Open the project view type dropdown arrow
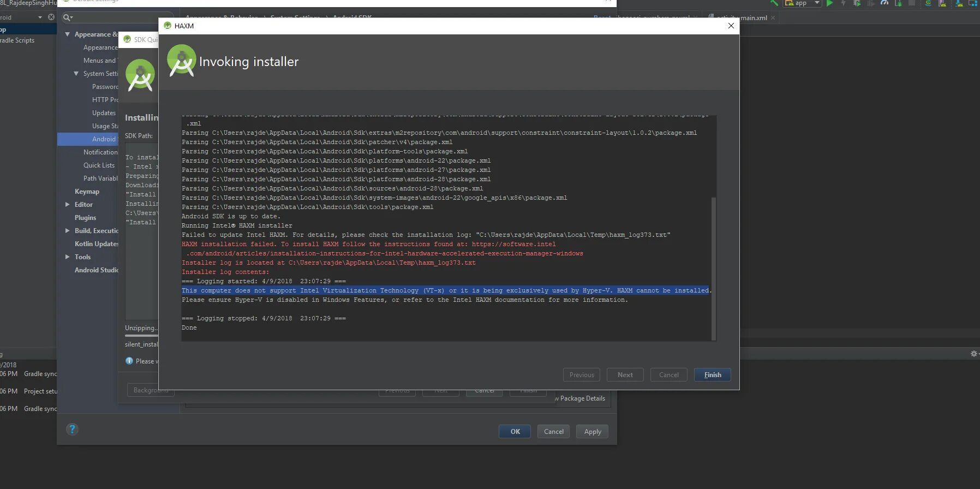The height and width of the screenshot is (489, 980). coord(40,17)
